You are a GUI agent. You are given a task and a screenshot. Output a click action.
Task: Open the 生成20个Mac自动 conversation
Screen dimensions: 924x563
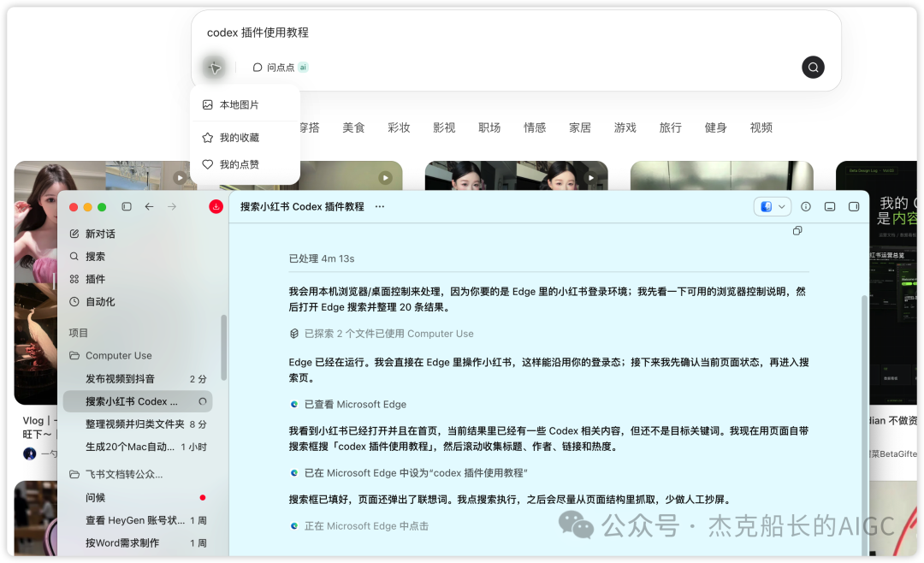(x=138, y=447)
